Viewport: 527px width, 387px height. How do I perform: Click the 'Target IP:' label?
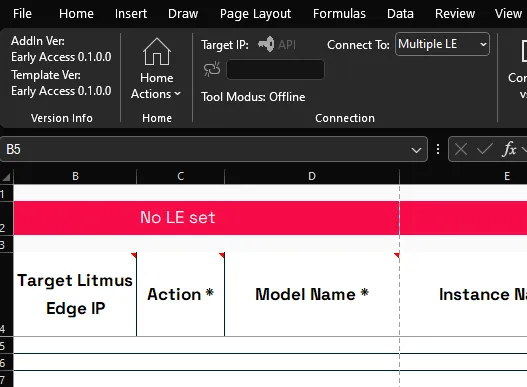pos(225,45)
